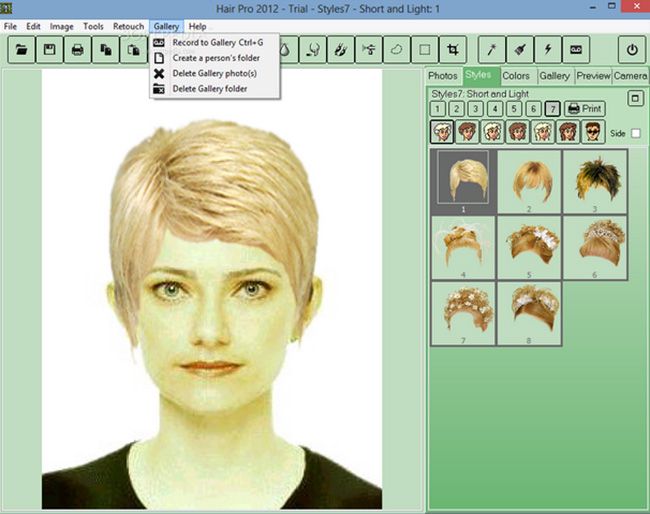Click the printer icon in the toolbar
Image resolution: width=650 pixels, height=514 pixels.
coord(78,50)
